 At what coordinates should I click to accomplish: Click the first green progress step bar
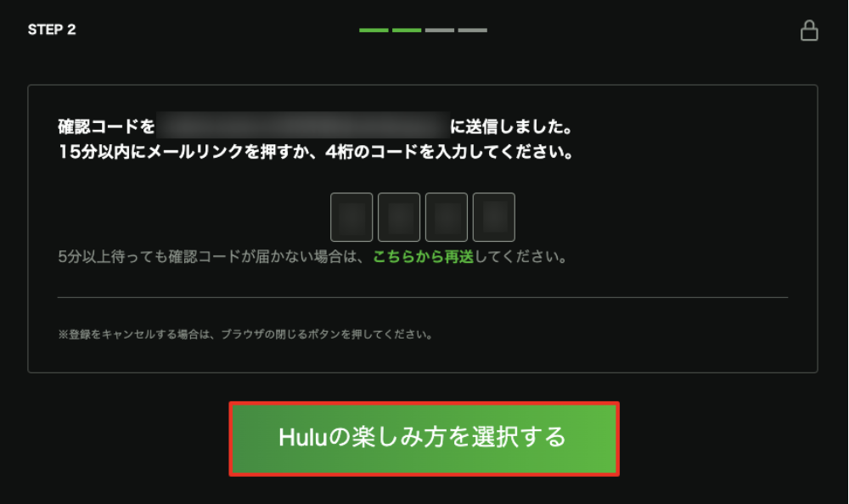[x=374, y=31]
